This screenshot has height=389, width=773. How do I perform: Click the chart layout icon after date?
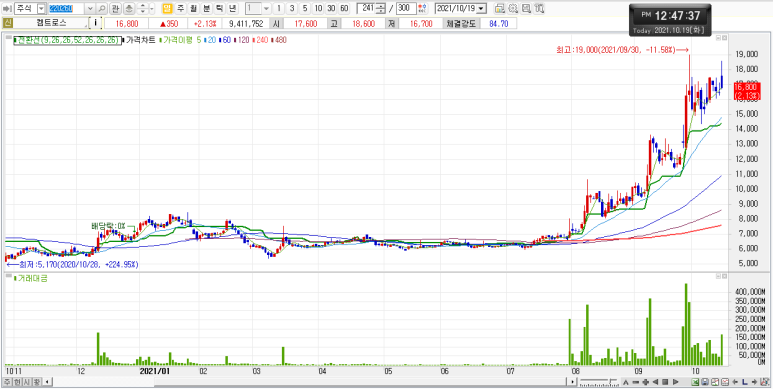tap(500, 8)
